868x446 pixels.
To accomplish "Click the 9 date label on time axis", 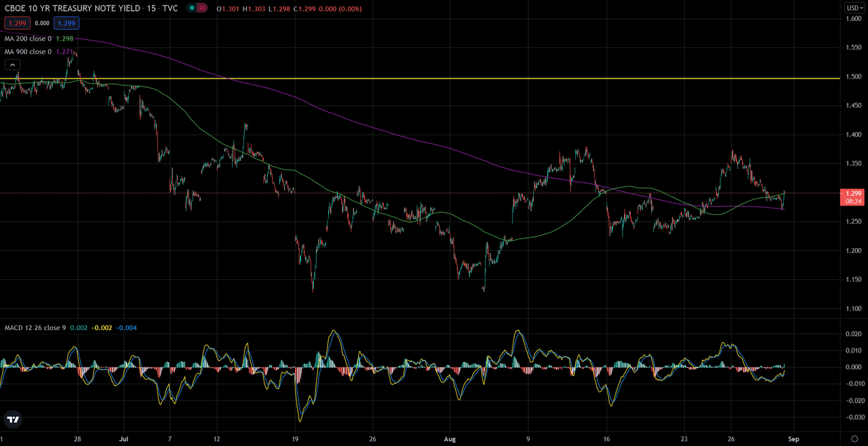I will pos(528,439).
